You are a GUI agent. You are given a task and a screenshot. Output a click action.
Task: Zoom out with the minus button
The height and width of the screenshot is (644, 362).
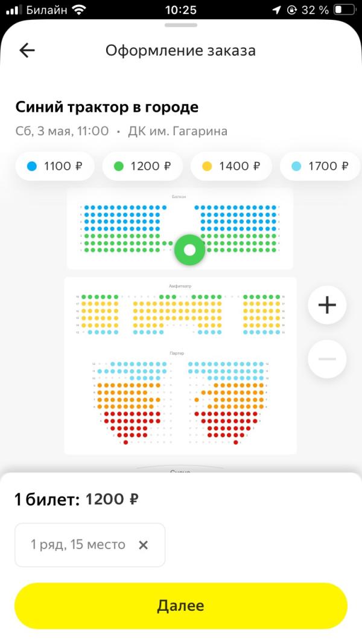click(327, 359)
